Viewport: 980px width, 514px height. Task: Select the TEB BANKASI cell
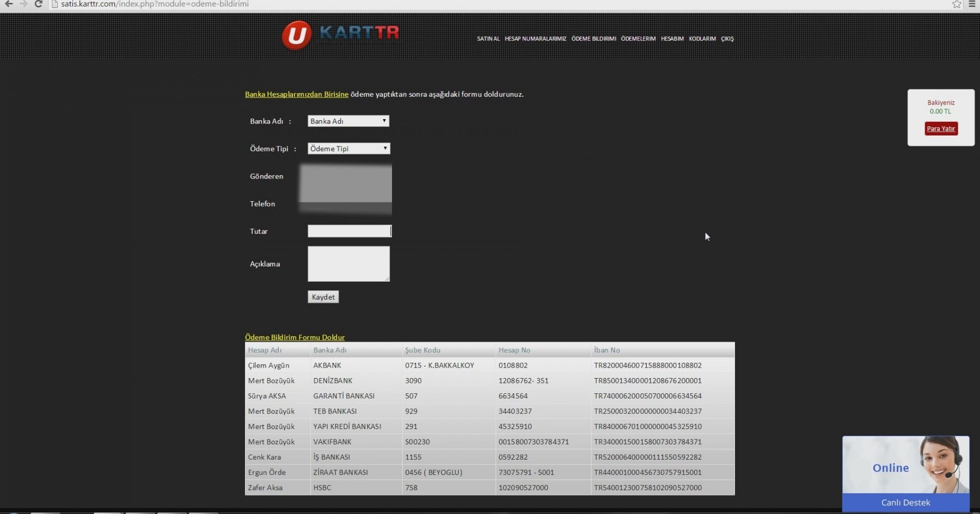click(x=335, y=411)
